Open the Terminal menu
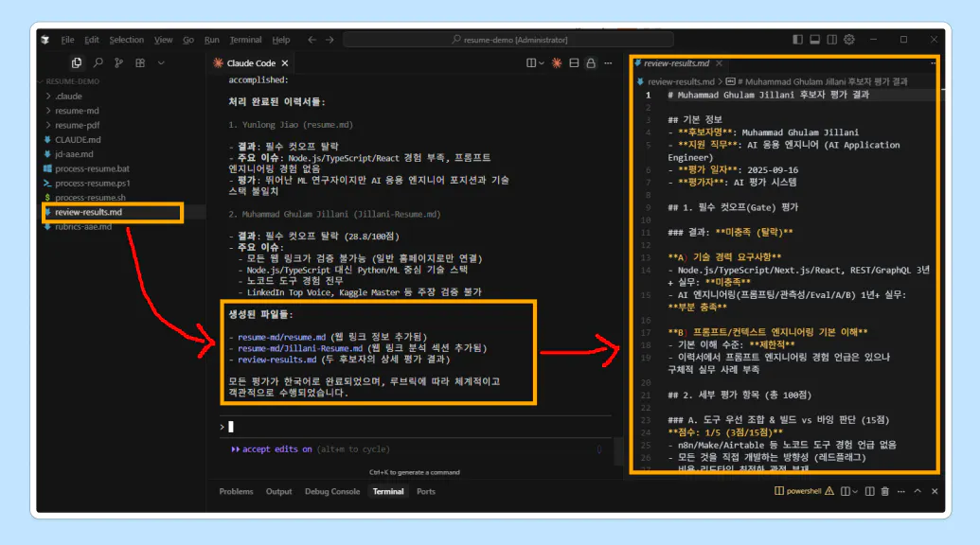This screenshot has height=545, width=980. pos(245,40)
